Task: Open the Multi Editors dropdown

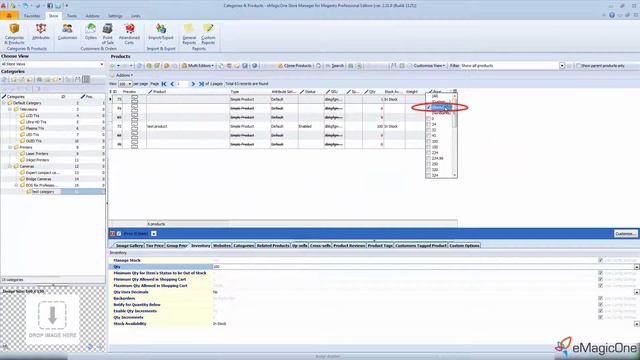Action: tap(198, 66)
